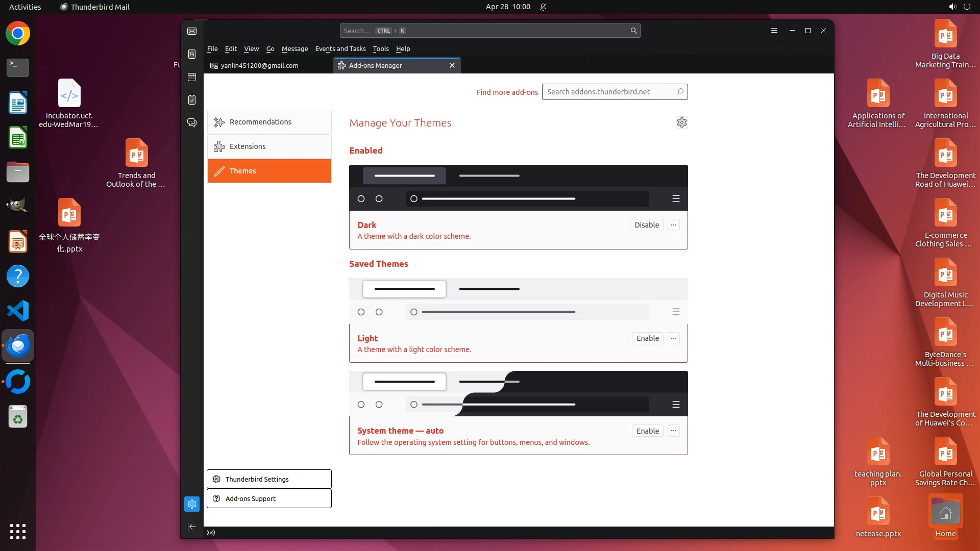The width and height of the screenshot is (980, 551).
Task: Select the Extensions category
Action: click(x=269, y=146)
